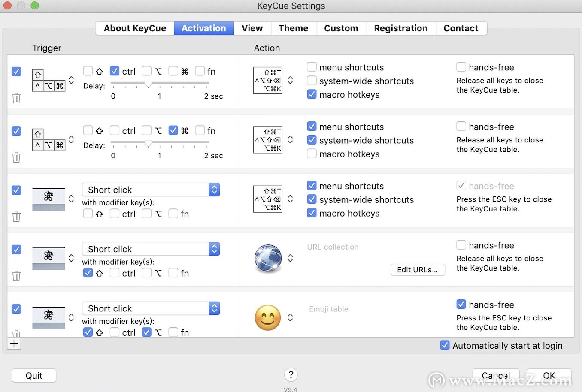This screenshot has width=582, height=392.
Task: Click the smiley Emoji table action icon
Action: [x=268, y=317]
